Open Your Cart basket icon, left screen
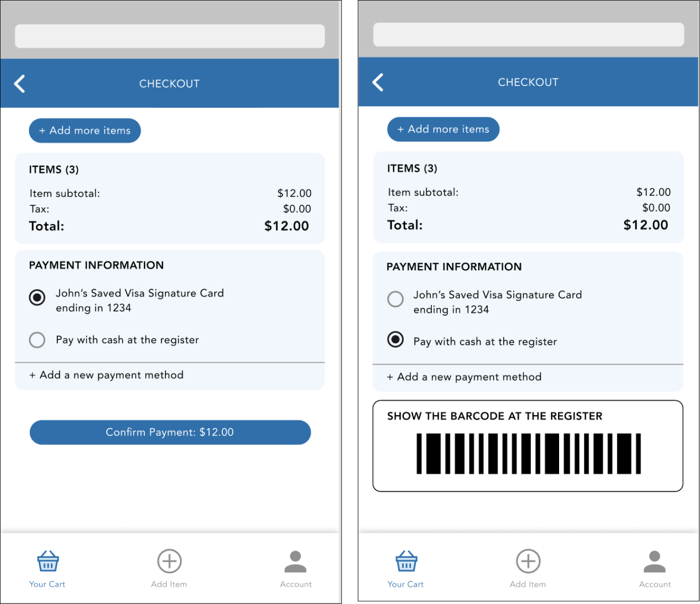The image size is (700, 604). pyautogui.click(x=48, y=561)
